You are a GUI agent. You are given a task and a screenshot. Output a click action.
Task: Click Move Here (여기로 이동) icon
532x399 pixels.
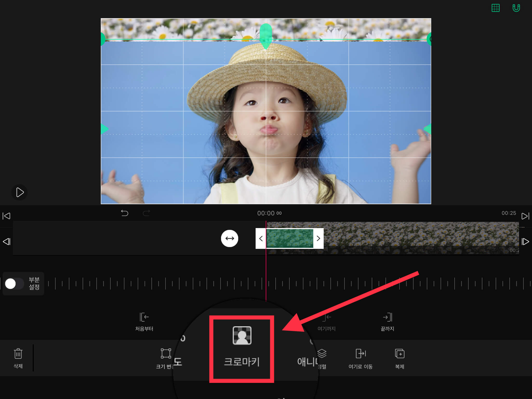(361, 354)
